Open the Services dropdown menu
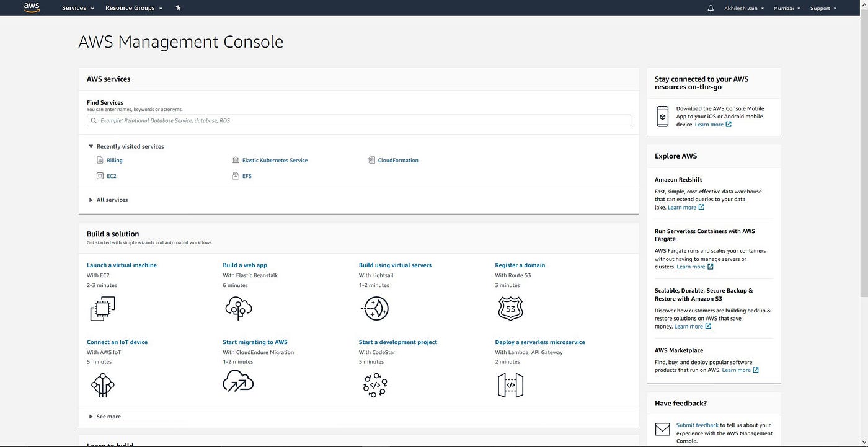Screen dimensions: 868x447 (77, 8)
